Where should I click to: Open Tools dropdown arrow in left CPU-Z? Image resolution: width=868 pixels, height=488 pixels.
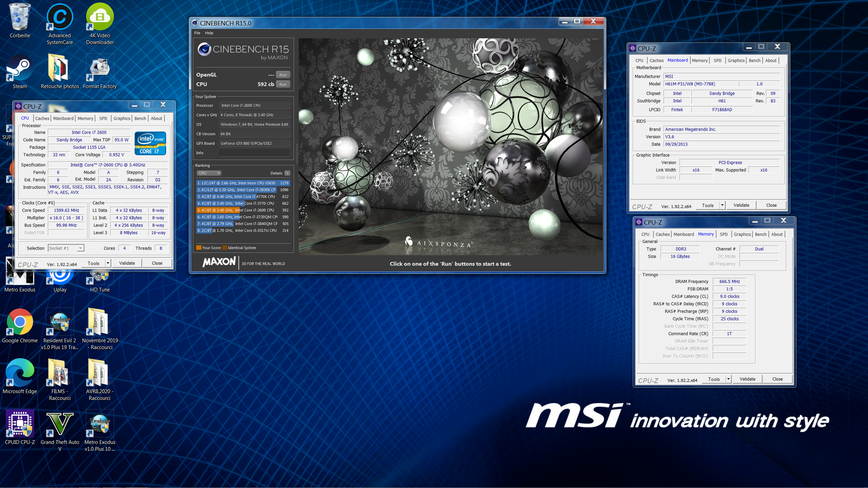pos(108,263)
